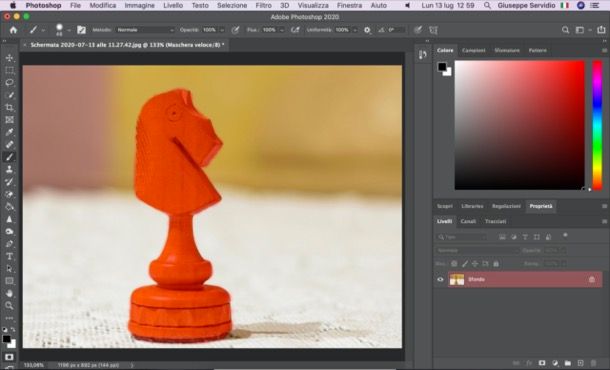
Task: Select the Rectangle shape tool
Action: [9, 281]
